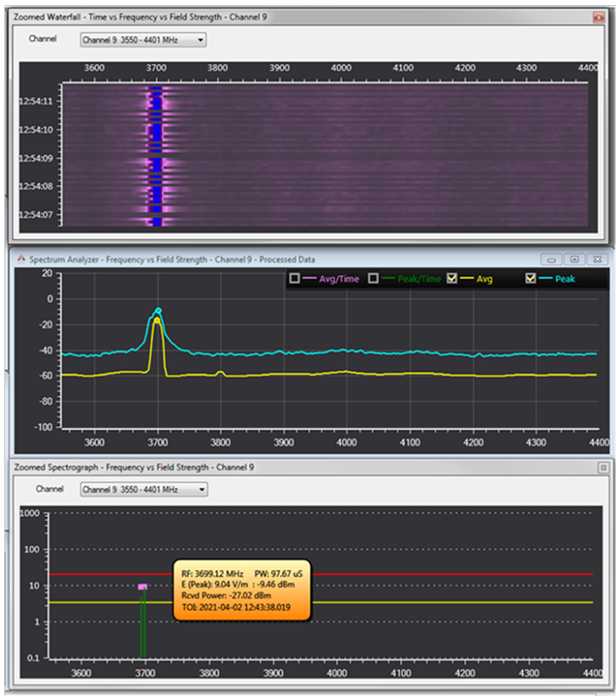This screenshot has height=696, width=616.
Task: Maximize the Zoomed Spectrograph panel
Action: click(x=604, y=468)
